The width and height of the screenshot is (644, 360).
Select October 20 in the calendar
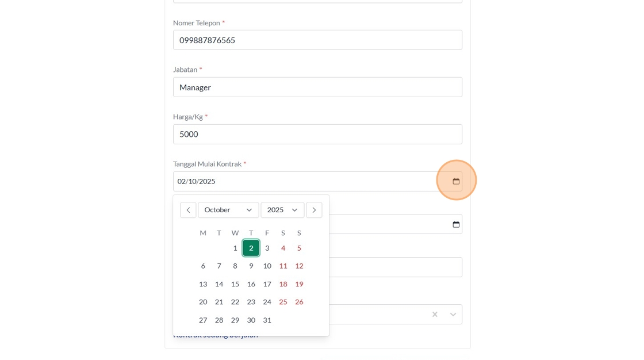[203, 302]
